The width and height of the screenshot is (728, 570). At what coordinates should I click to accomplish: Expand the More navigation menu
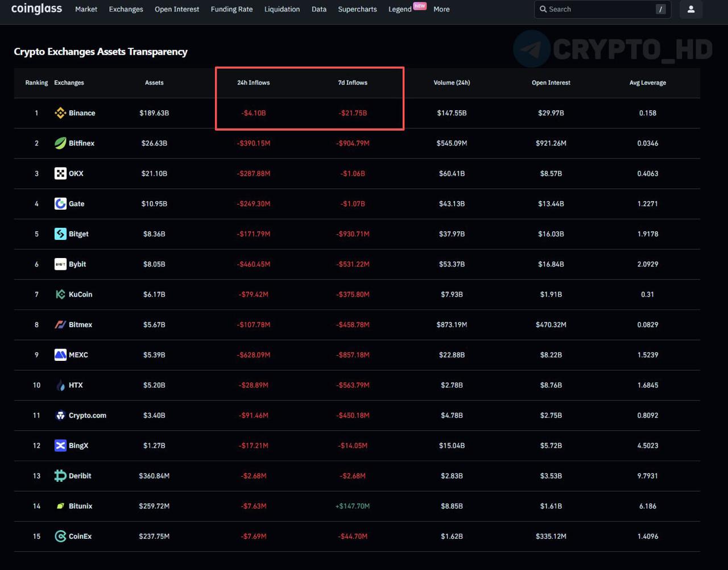(x=441, y=9)
